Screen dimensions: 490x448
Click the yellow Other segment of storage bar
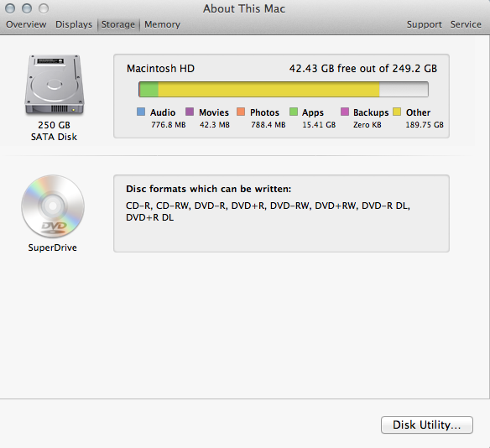(268, 90)
